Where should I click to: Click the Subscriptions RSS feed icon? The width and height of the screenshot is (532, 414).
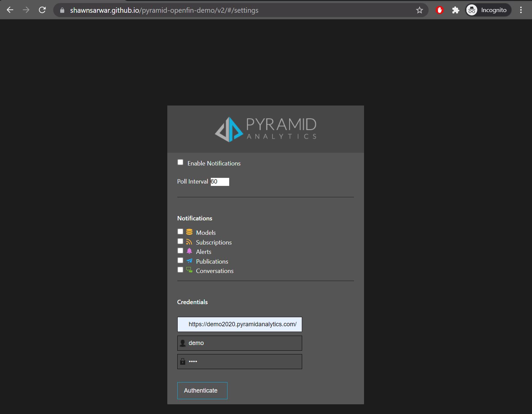point(189,242)
